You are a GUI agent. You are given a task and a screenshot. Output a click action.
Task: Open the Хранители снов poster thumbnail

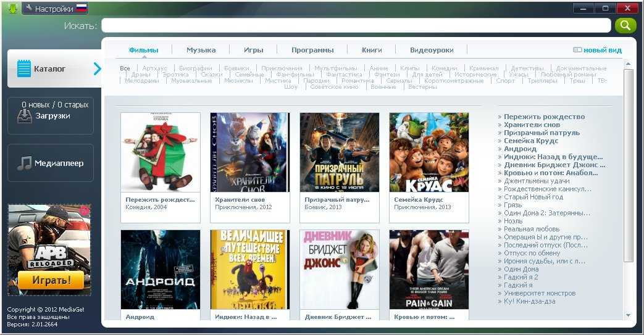pos(250,152)
